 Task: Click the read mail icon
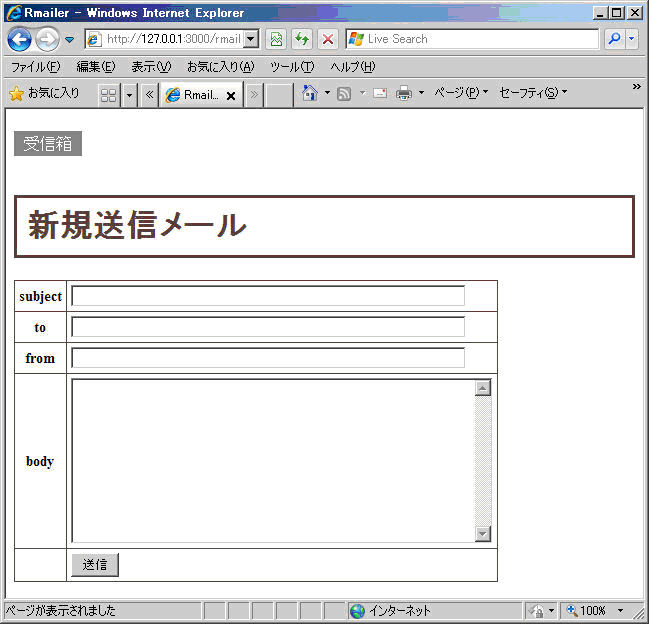[380, 93]
